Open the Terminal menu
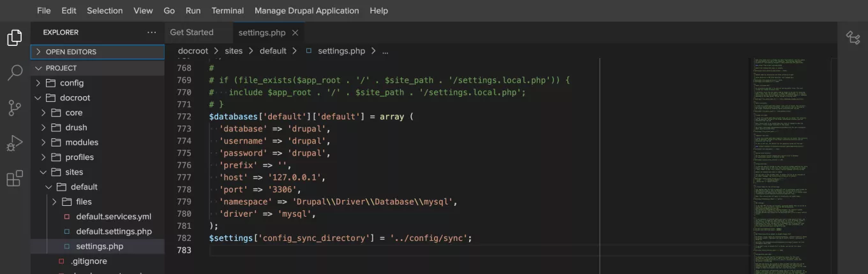This screenshot has width=868, height=274. [x=227, y=11]
